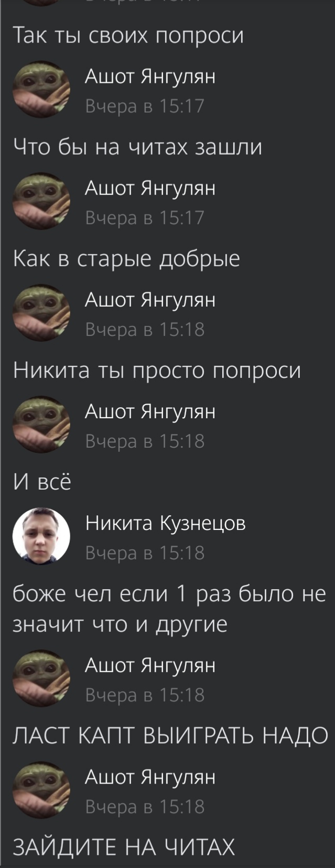Select Ашот's avatar above the "И всё" message
This screenshot has width=335, height=868.
coord(41,425)
